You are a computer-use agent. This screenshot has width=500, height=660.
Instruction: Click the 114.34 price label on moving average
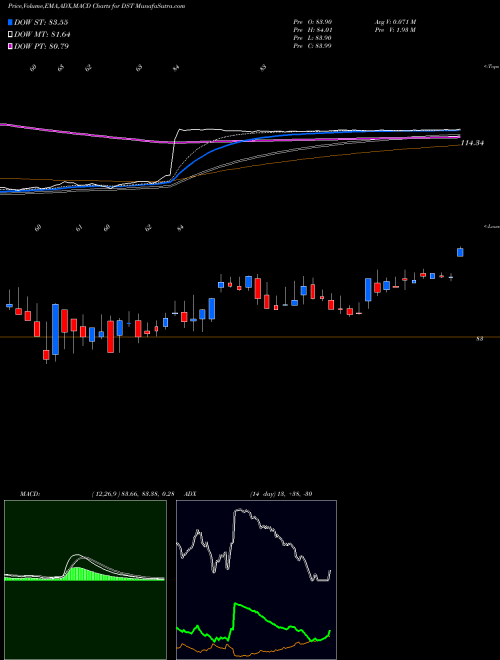click(x=472, y=143)
